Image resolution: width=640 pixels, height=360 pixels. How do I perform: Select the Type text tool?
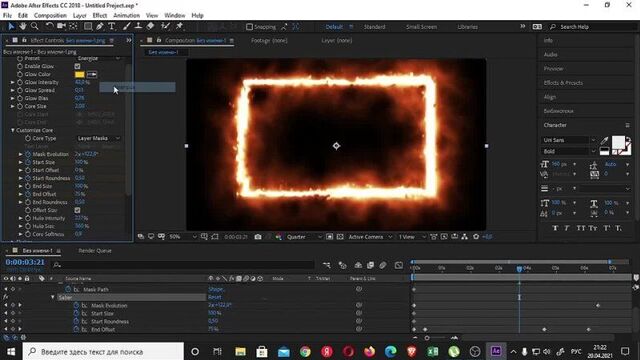(x=111, y=26)
